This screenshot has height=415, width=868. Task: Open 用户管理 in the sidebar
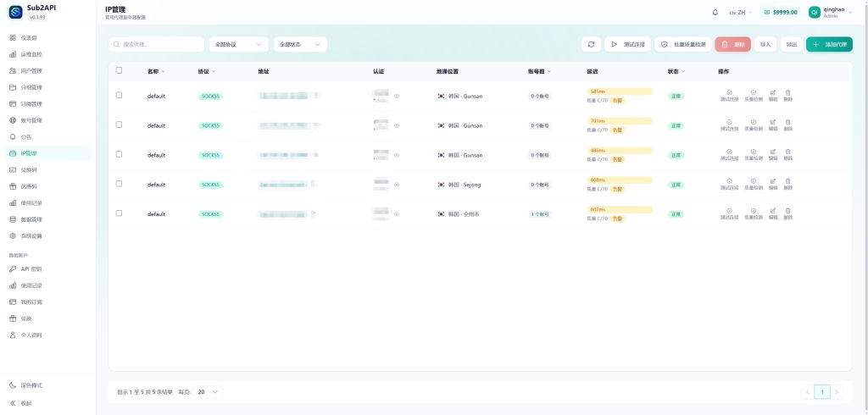31,71
